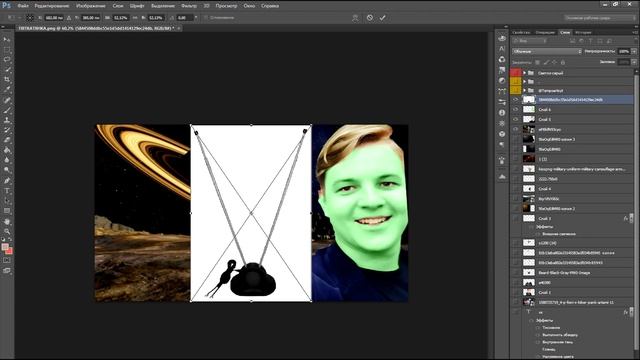Select the Brush tool

tap(7, 110)
